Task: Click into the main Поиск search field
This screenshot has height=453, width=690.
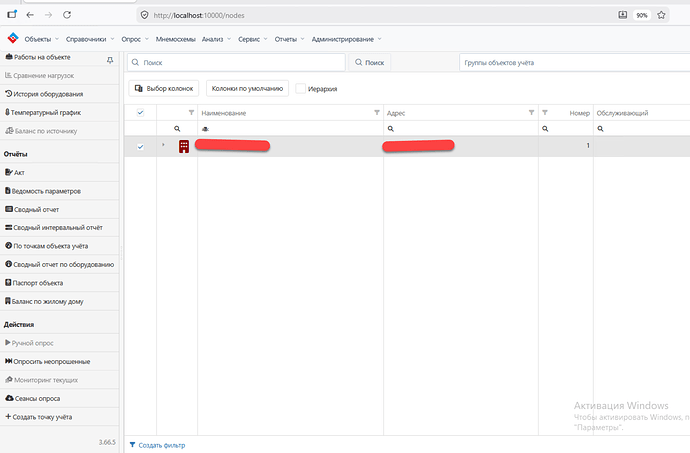Action: click(x=236, y=63)
